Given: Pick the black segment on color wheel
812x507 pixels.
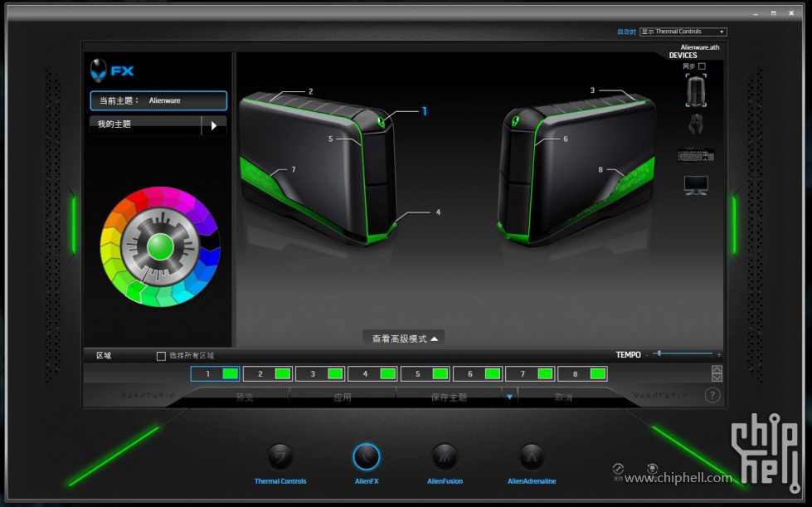Looking at the screenshot, I should pos(210,241).
